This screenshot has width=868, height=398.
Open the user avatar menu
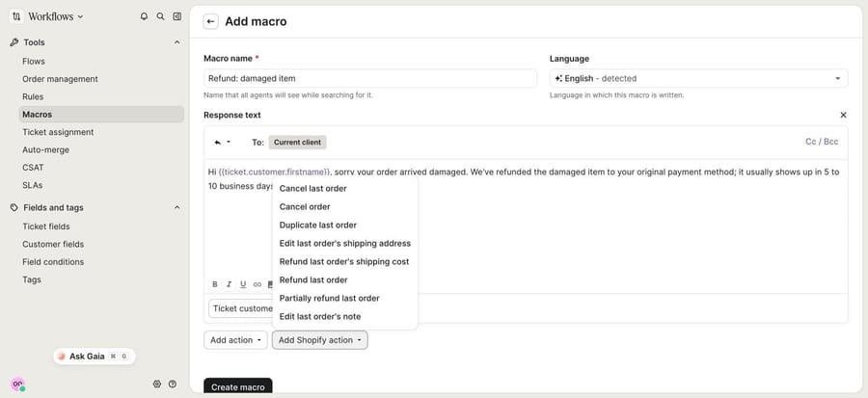pos(17,384)
